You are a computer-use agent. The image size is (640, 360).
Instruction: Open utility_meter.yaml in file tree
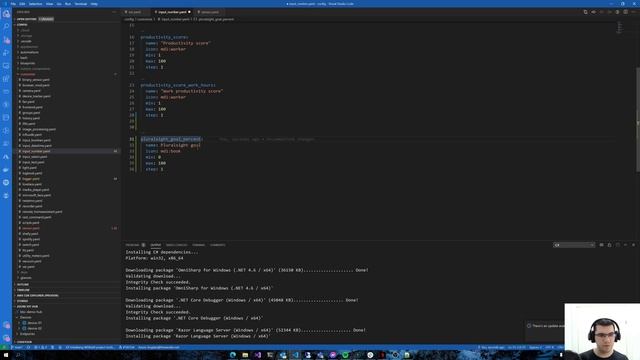tap(36, 256)
